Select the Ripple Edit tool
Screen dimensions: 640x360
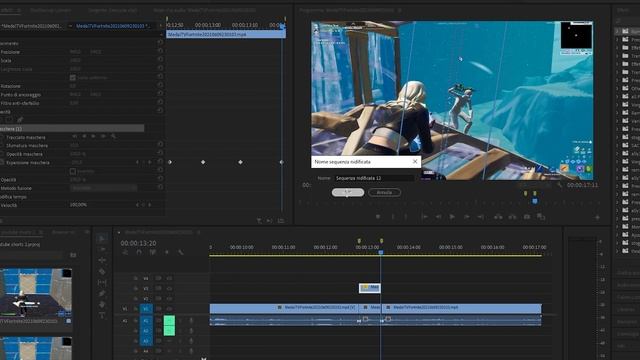pos(102,260)
